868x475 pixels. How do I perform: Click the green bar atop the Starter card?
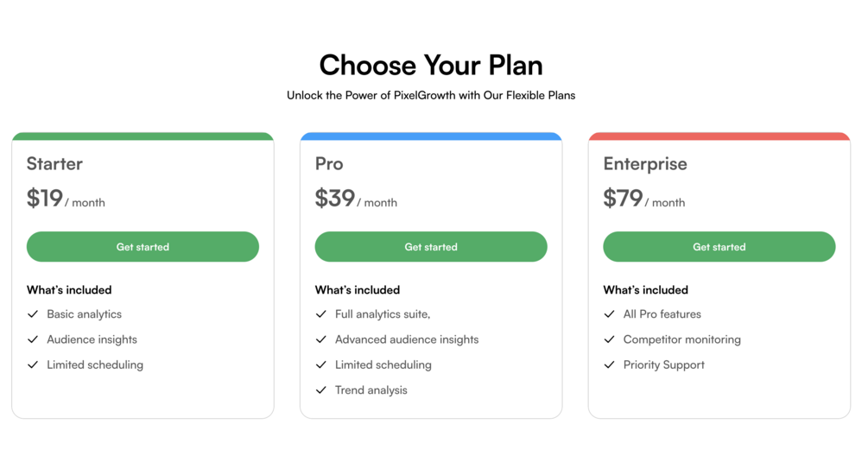coord(143,136)
